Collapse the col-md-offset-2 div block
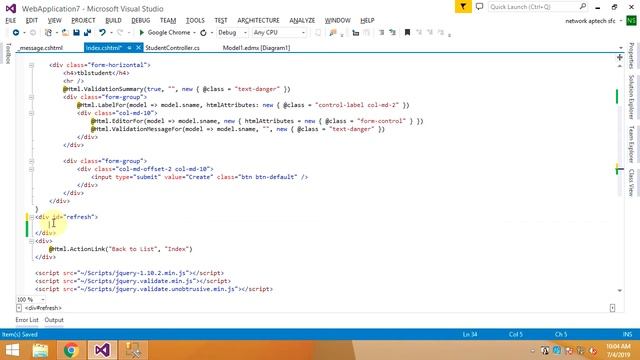Screen dimensions: 640x360 tap(31, 169)
